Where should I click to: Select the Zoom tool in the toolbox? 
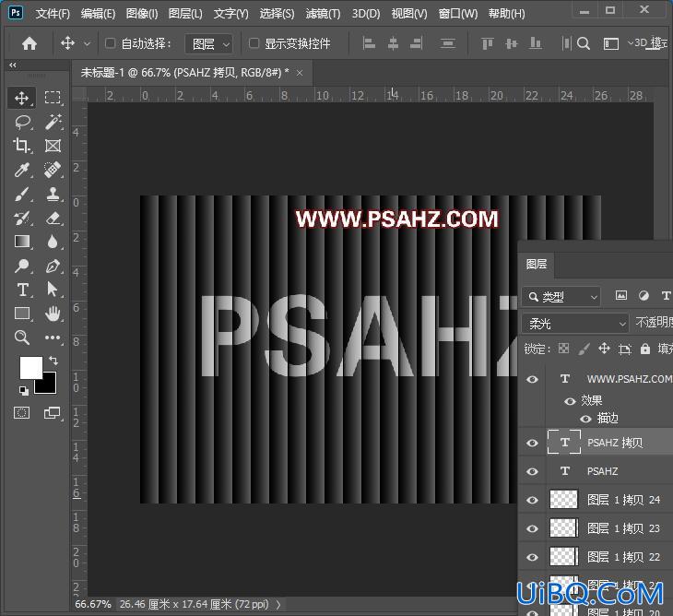(22, 338)
